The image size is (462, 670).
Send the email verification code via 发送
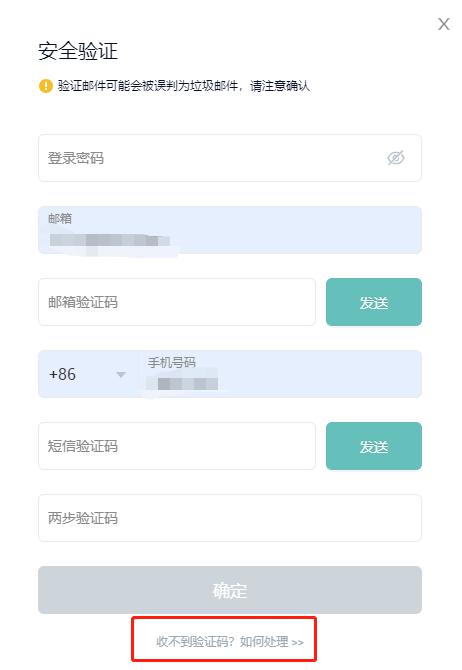pos(374,302)
